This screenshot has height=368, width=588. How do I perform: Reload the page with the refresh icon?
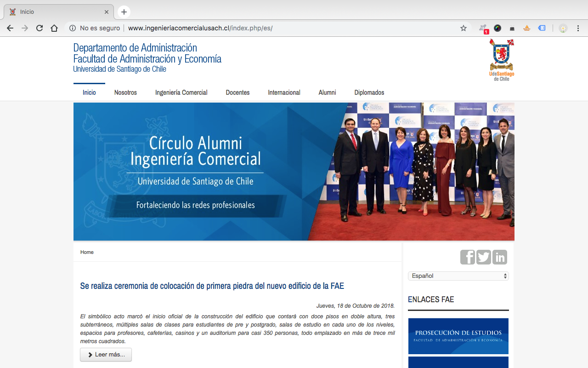(x=40, y=28)
